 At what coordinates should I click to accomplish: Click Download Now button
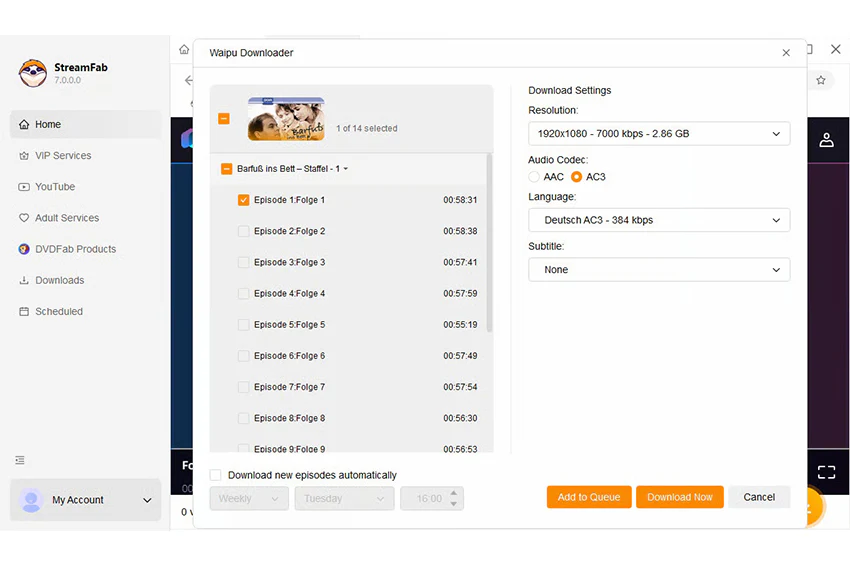tap(680, 497)
